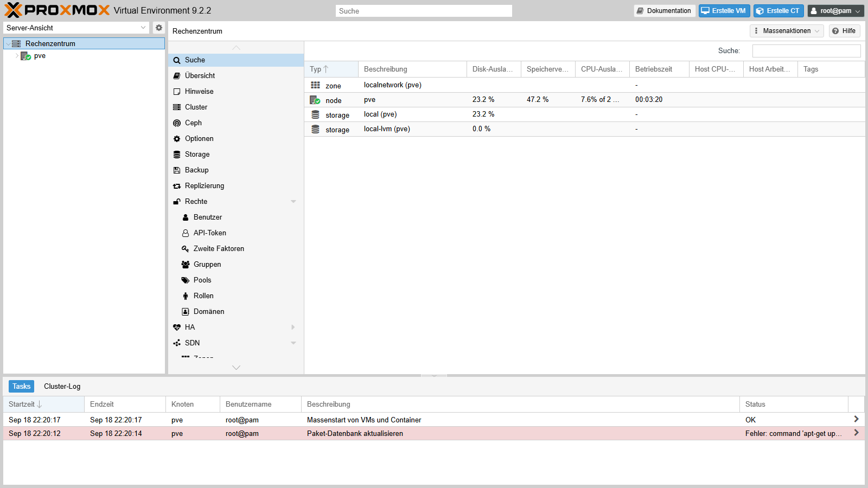Click the Gruppen users icon
Image resolution: width=868 pixels, height=488 pixels.
(x=186, y=265)
